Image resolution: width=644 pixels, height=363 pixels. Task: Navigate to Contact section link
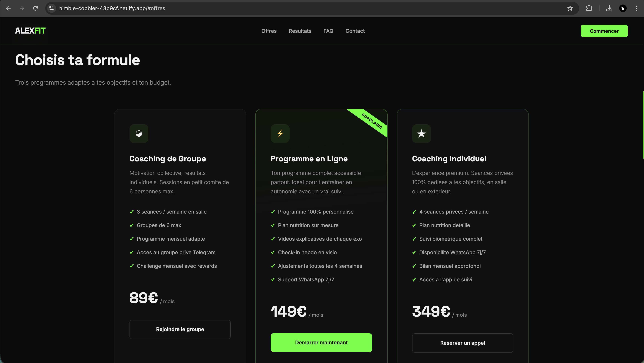(x=355, y=31)
